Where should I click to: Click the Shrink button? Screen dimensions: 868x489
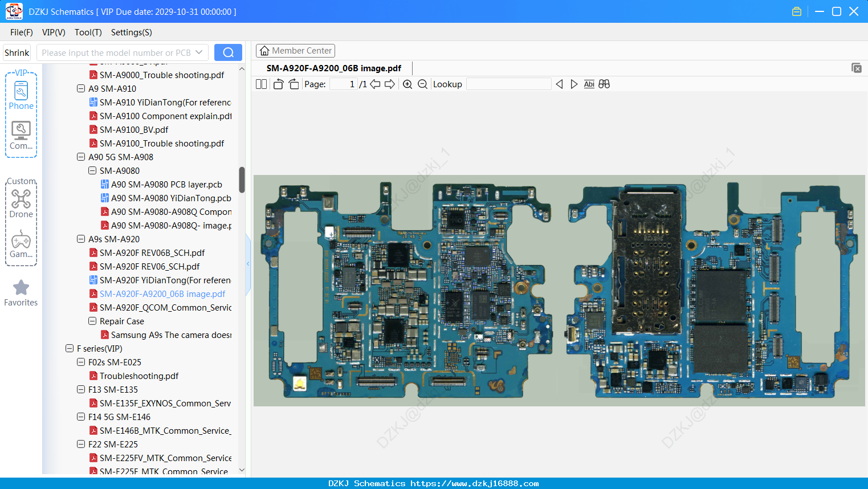click(x=17, y=52)
